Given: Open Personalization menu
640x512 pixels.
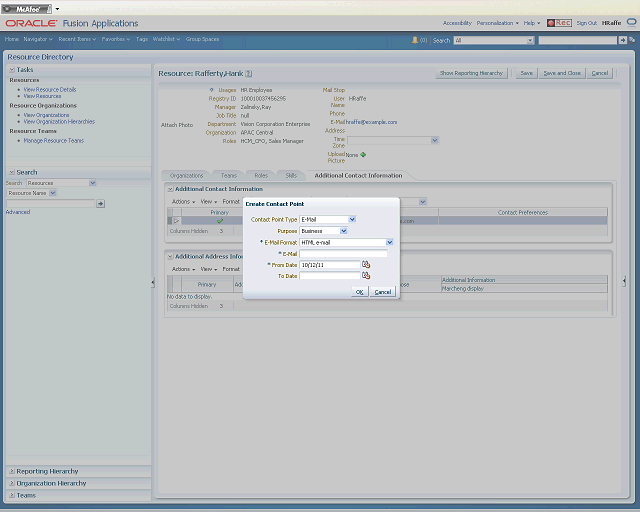Looking at the screenshot, I should (x=498, y=23).
